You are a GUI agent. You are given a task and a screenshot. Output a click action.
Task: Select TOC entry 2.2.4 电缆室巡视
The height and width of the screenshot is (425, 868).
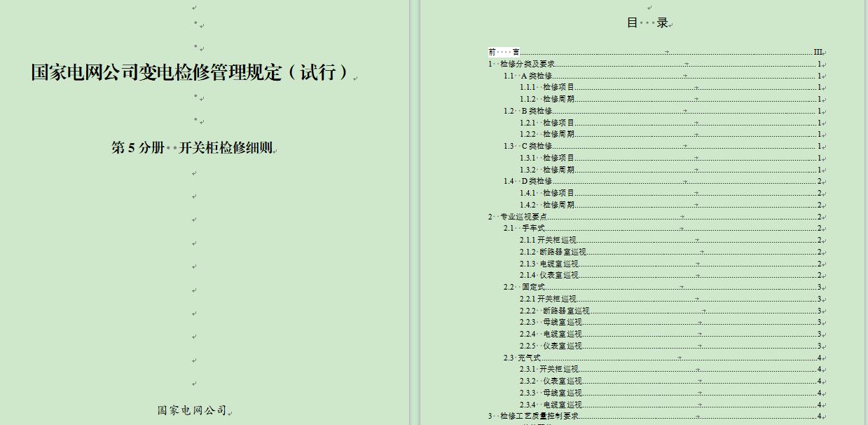click(671, 334)
